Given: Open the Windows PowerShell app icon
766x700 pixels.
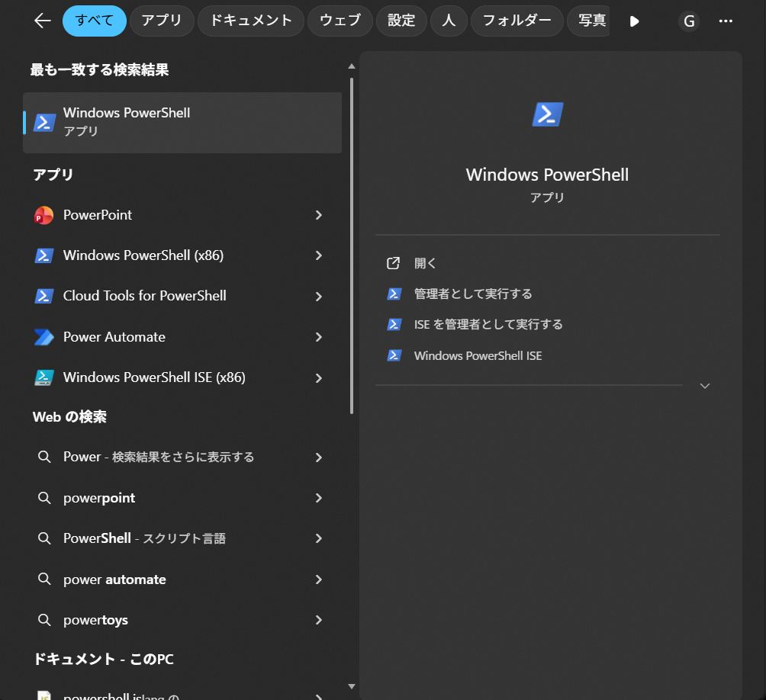Looking at the screenshot, I should [x=43, y=122].
